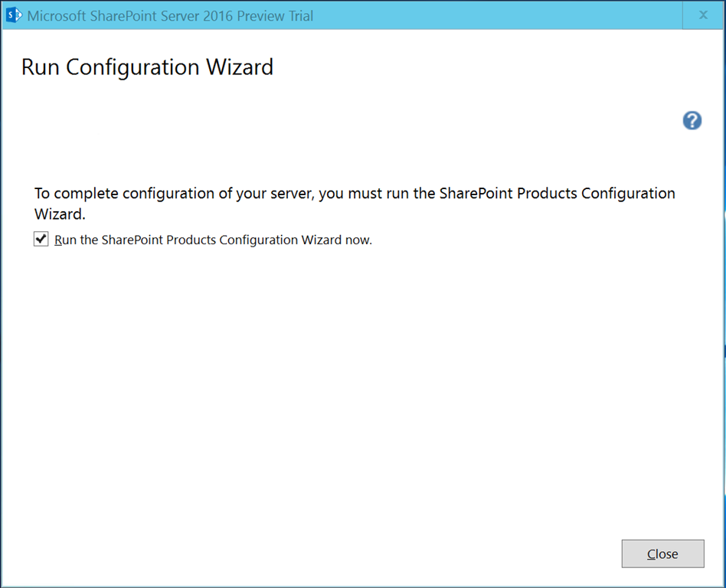Click the 'S' SharePoint application icon
726x588 pixels.
point(14,15)
